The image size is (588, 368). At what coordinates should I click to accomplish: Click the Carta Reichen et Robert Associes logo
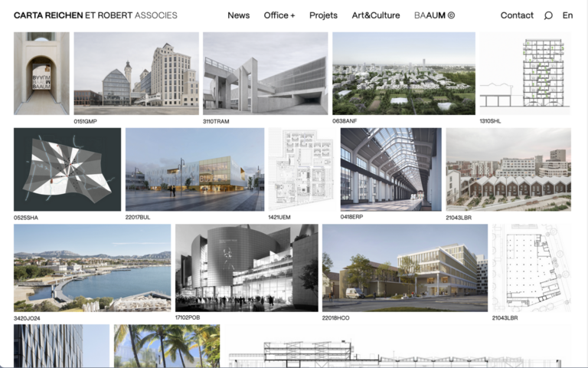[x=96, y=15]
